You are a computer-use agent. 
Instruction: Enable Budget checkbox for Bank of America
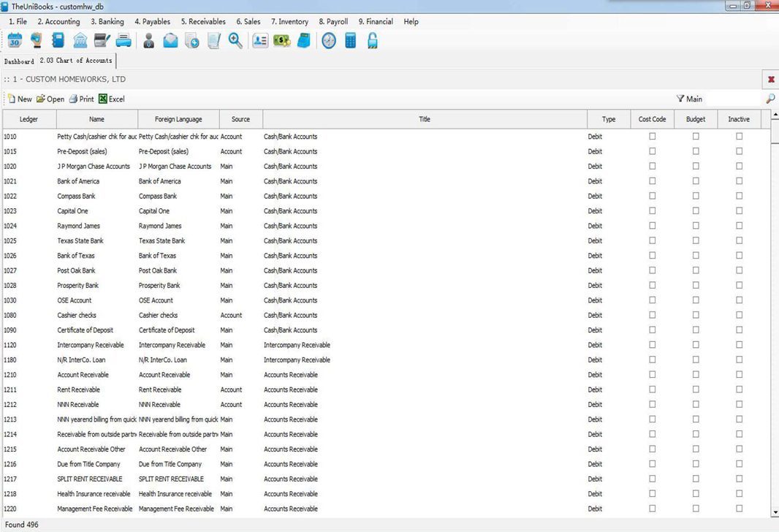click(x=696, y=181)
